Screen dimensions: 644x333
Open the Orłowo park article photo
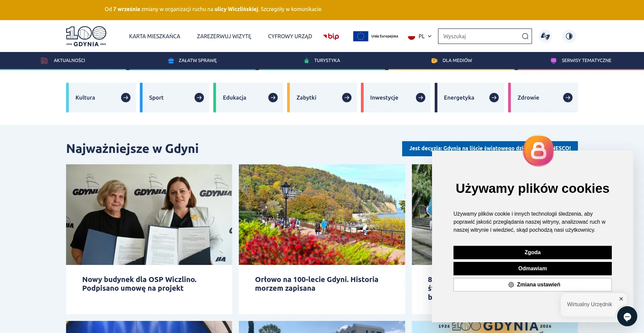point(322,215)
